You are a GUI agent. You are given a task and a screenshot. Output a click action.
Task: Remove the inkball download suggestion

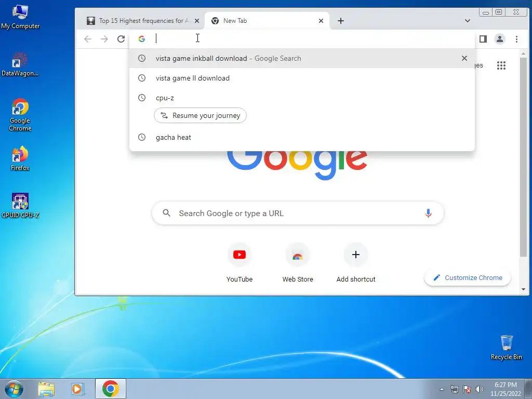pos(464,58)
